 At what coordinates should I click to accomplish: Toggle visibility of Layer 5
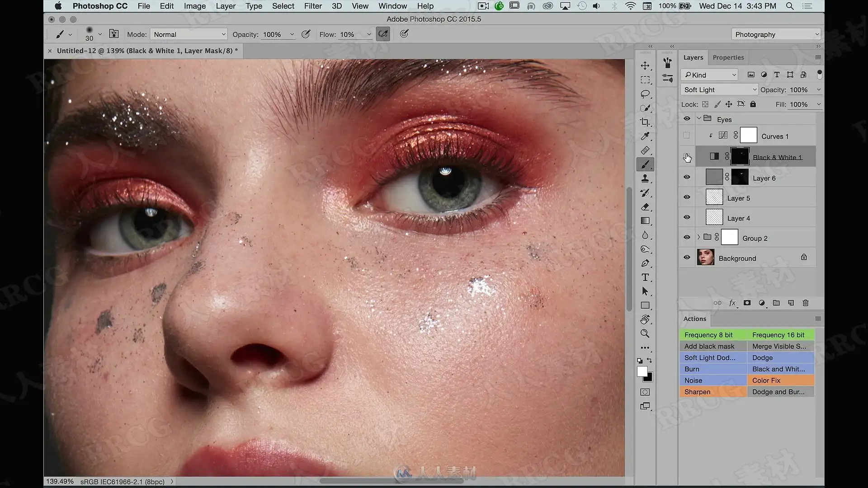687,197
